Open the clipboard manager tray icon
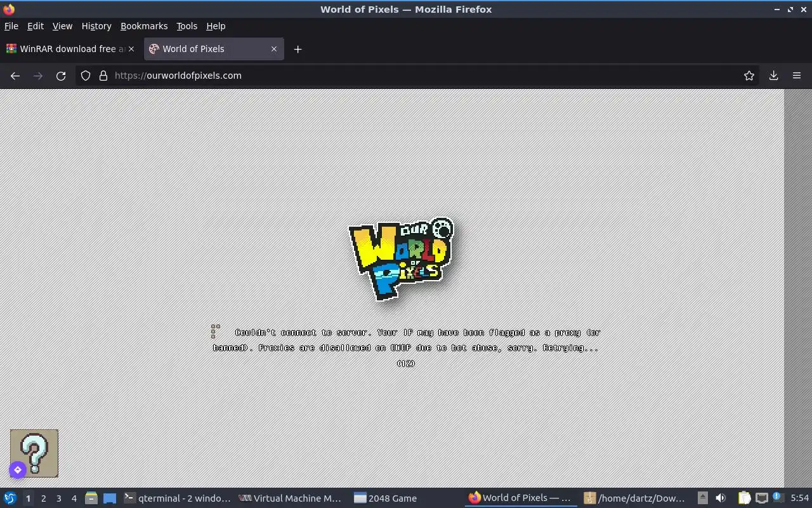Screen dimensions: 812x508 [744, 498]
